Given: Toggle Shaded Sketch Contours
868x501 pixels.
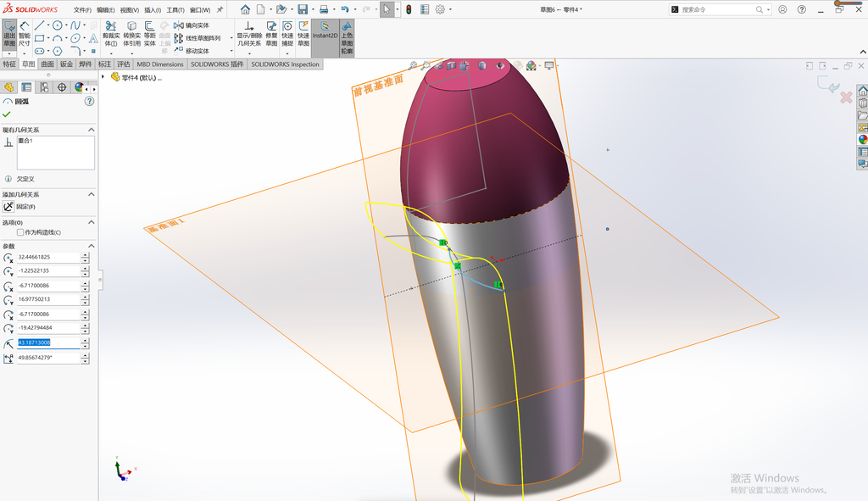Looking at the screenshot, I should coord(347,37).
